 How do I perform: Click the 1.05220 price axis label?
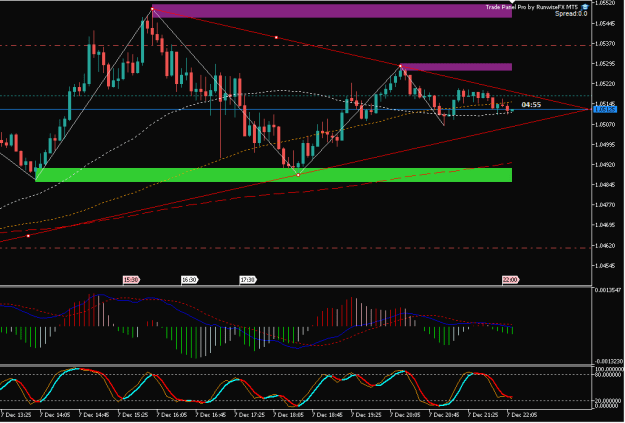click(x=605, y=84)
